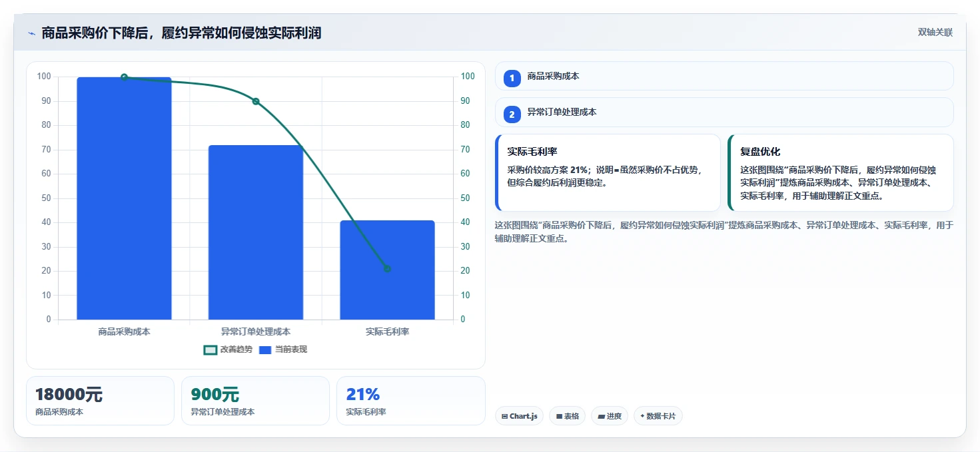Viewport: 980px width, 452px height.
Task: Click the 18000元 data card value
Action: click(x=69, y=395)
